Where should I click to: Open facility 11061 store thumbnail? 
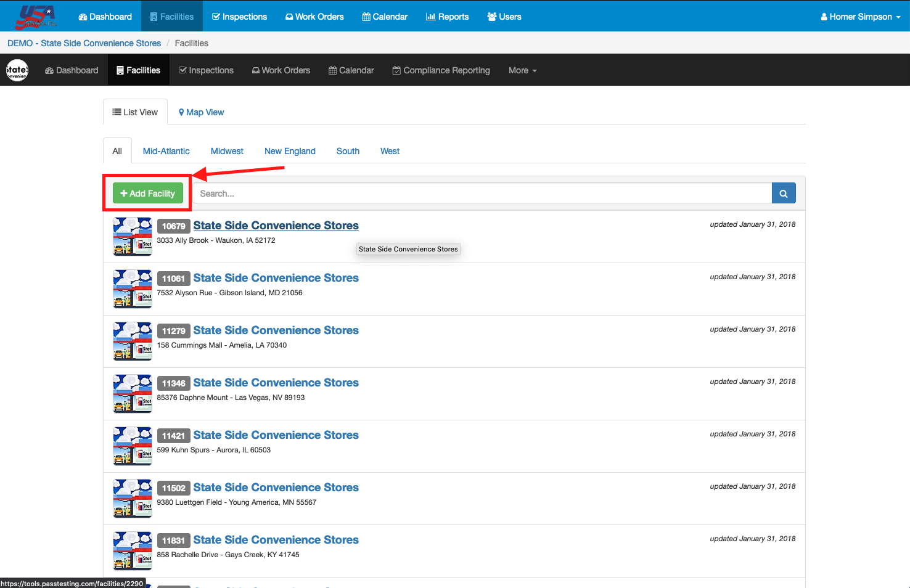(x=133, y=288)
